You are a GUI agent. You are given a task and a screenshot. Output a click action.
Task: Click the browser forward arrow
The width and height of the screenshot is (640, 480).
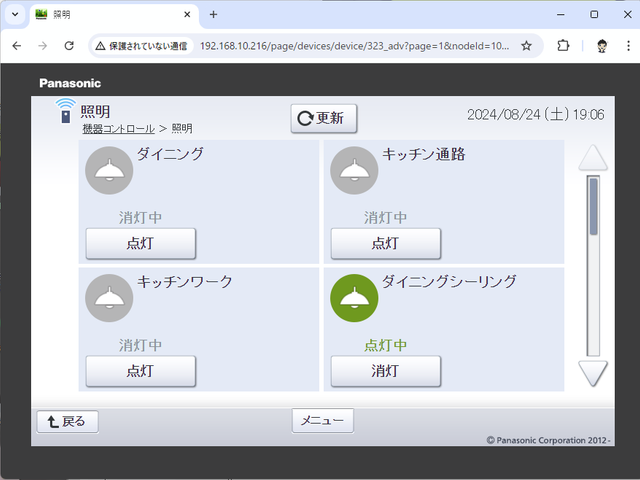(42, 46)
